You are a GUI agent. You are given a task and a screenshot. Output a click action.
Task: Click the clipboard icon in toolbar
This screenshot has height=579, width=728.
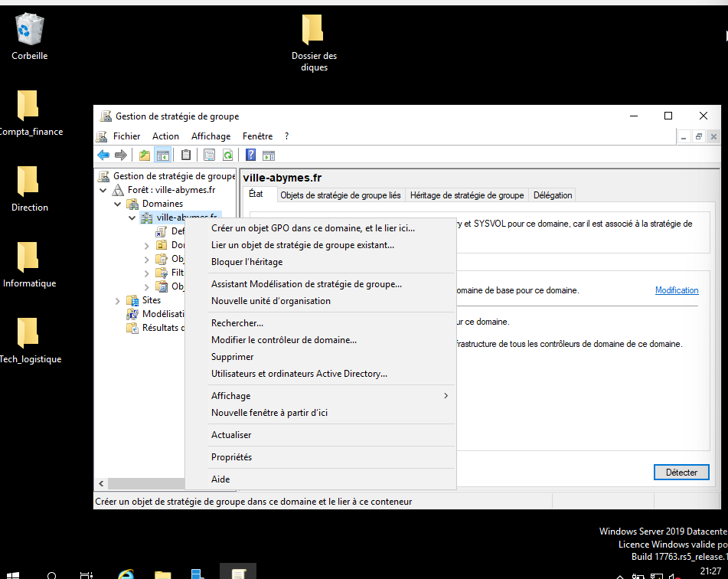click(x=186, y=155)
